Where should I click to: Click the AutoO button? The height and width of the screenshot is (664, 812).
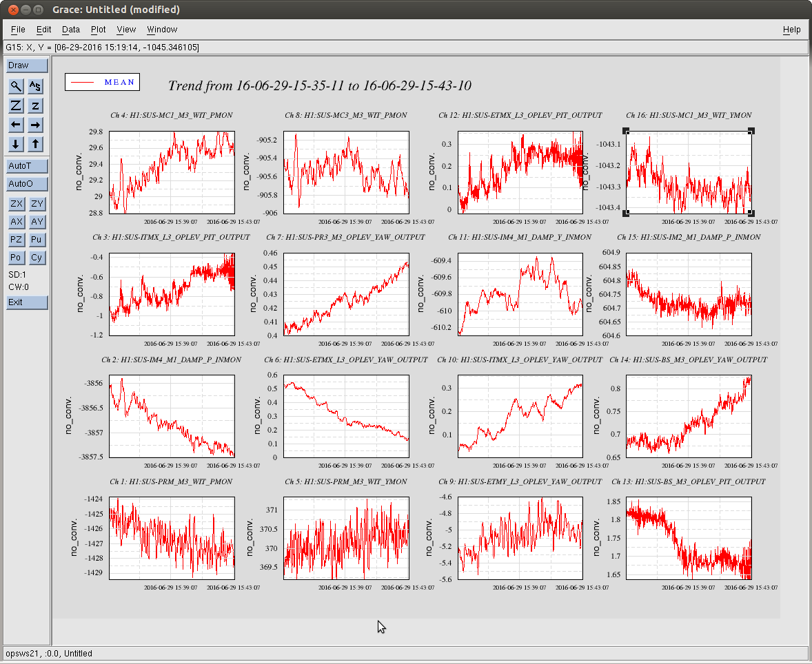(27, 184)
